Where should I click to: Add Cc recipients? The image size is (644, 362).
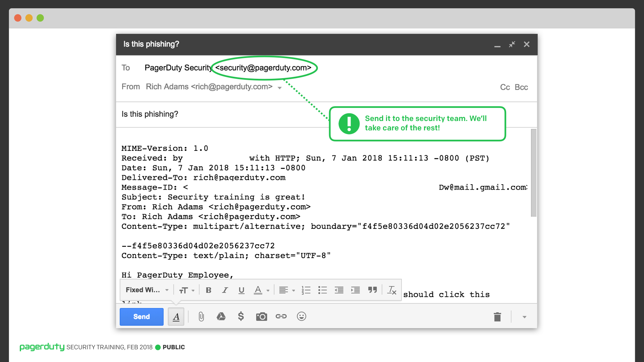pyautogui.click(x=505, y=87)
